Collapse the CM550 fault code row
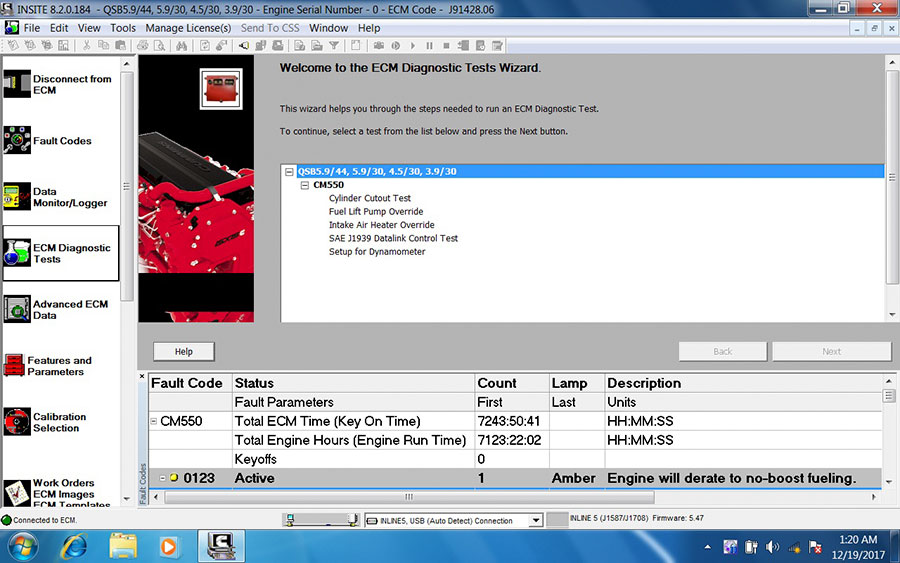 pyautogui.click(x=154, y=421)
